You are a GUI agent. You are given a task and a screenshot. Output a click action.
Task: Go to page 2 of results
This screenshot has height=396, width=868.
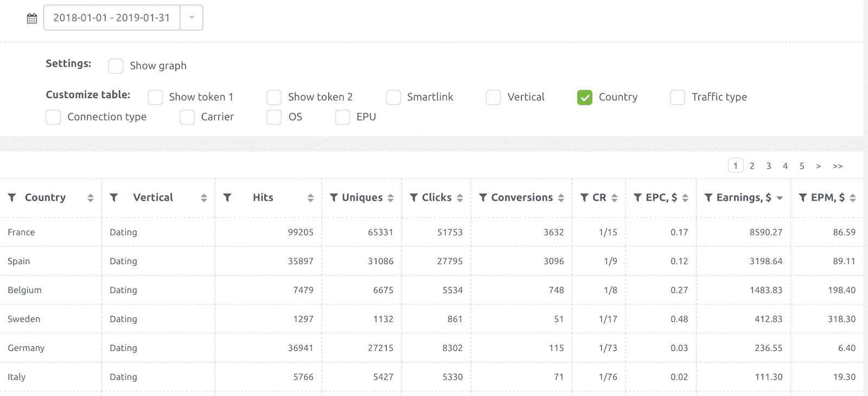click(x=752, y=166)
